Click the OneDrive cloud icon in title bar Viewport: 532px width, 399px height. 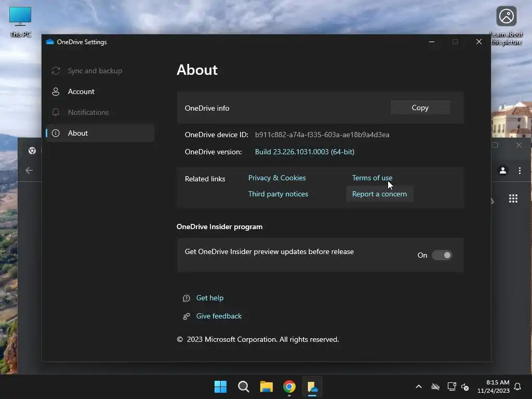(x=50, y=42)
